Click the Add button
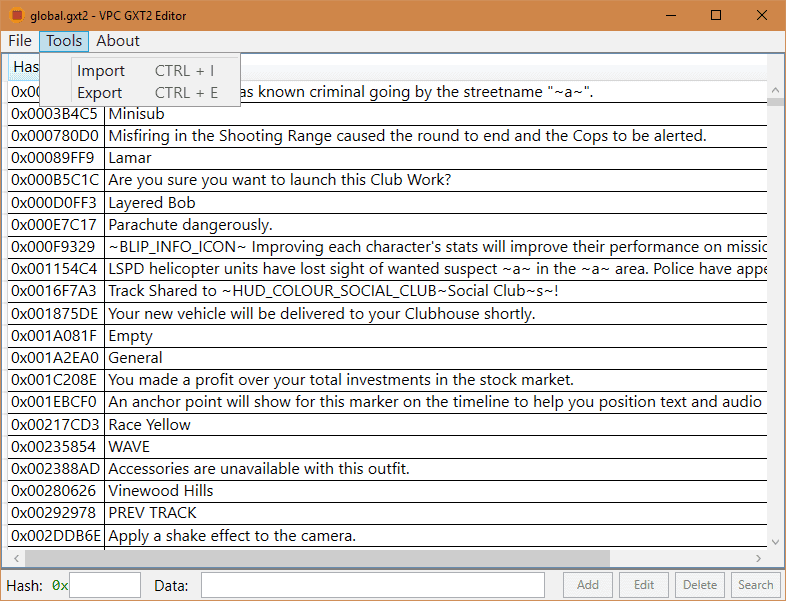Viewport: 786px width, 601px height. click(587, 585)
